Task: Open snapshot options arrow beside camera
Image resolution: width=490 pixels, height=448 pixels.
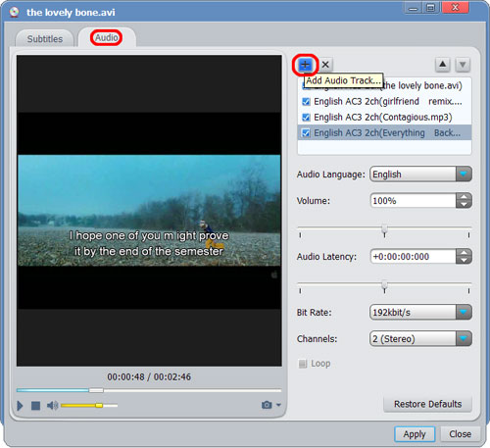Action: coord(278,405)
